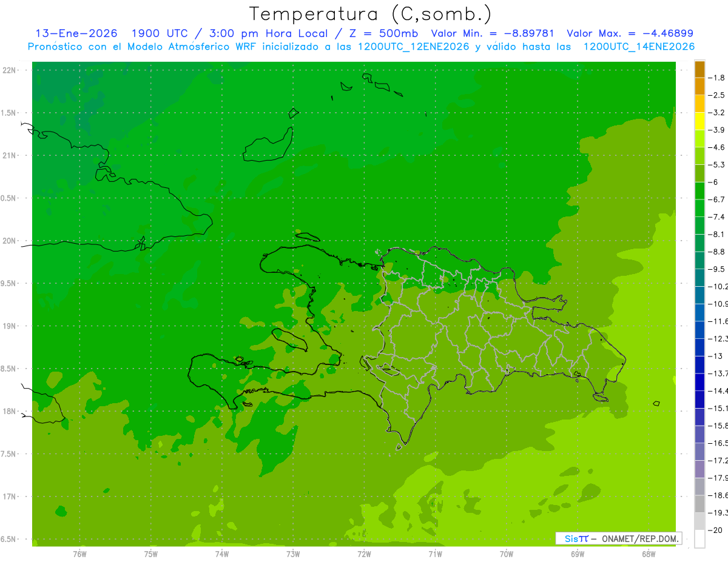
Task: Click the '70W' longitude label
Action: point(507,554)
